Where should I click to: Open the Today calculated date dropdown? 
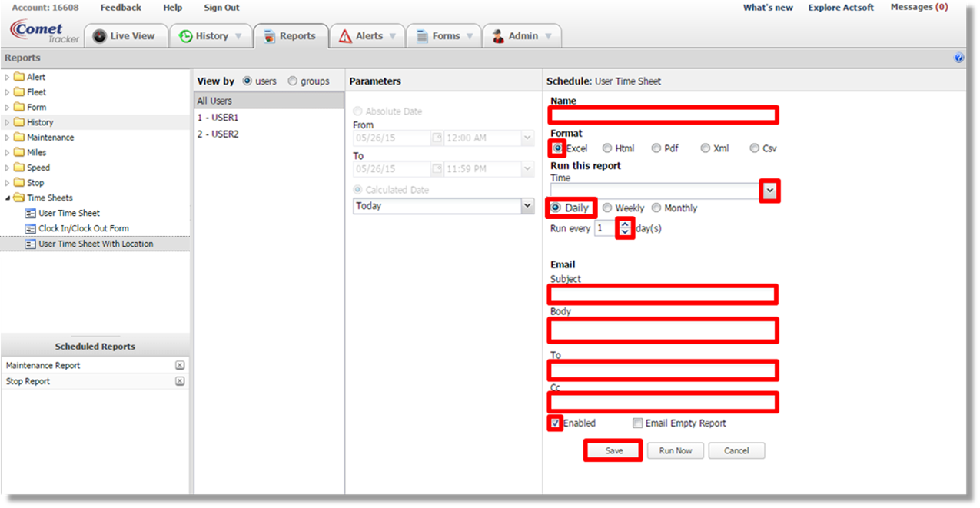click(x=527, y=206)
